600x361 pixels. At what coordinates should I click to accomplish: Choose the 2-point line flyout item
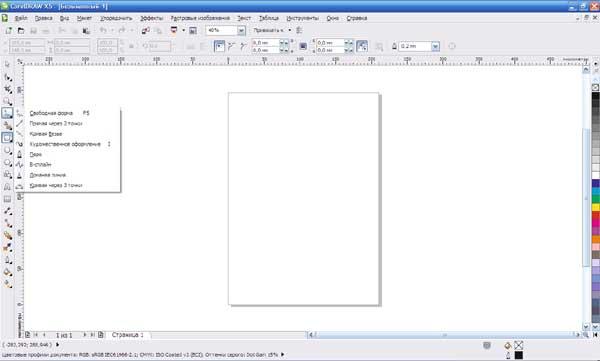68,123
